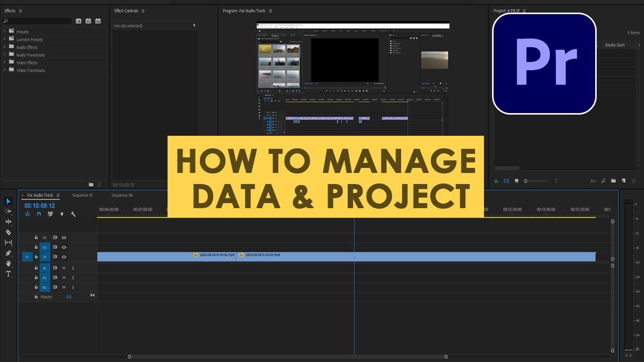The height and width of the screenshot is (362, 644).
Task: Click timeline playhead timecode 00:10:09:12
Action: click(40, 206)
